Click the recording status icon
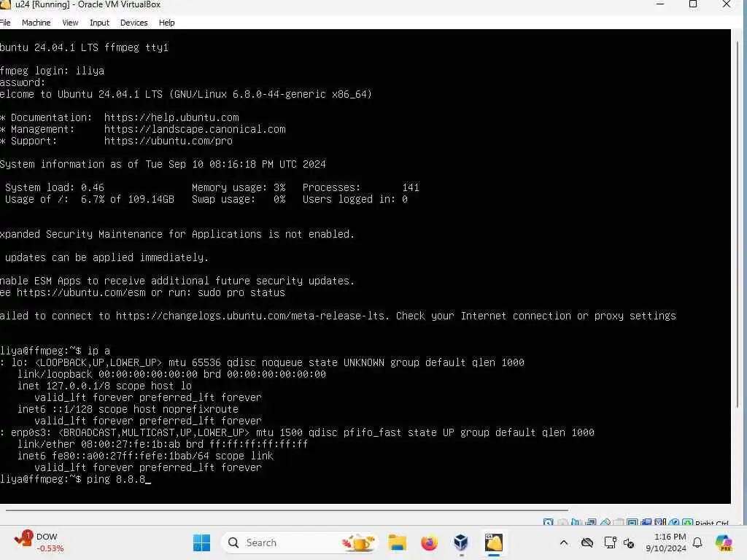This screenshot has width=747, height=560. 646,522
